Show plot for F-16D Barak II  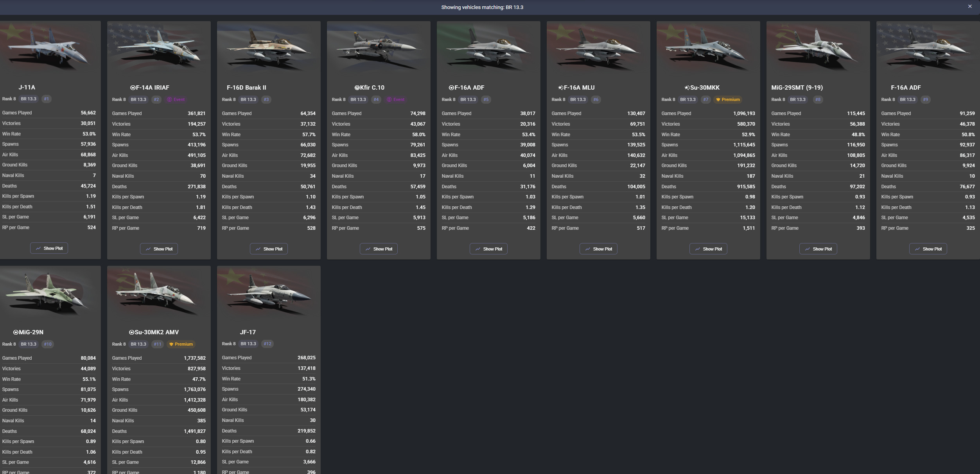point(269,249)
